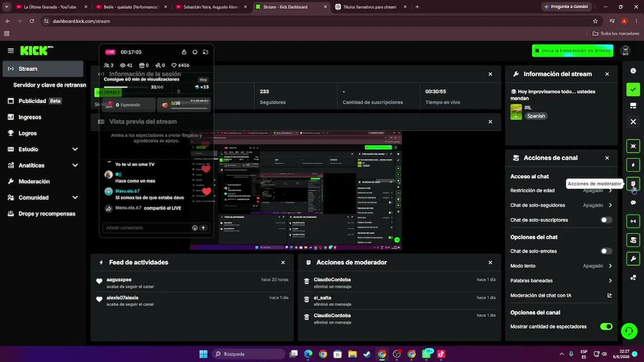644x362 pixels.
Task: Open the Chrome tab list dropdown
Action: click(x=7, y=7)
